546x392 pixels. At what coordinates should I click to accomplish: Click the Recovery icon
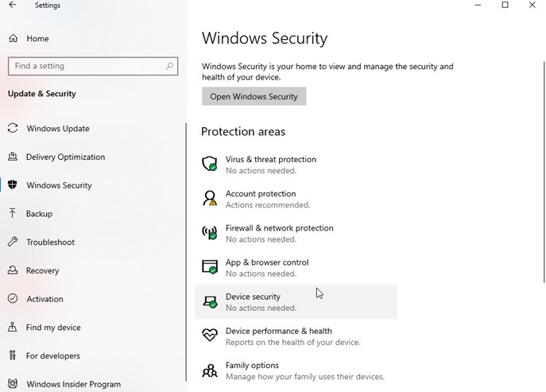pos(13,270)
